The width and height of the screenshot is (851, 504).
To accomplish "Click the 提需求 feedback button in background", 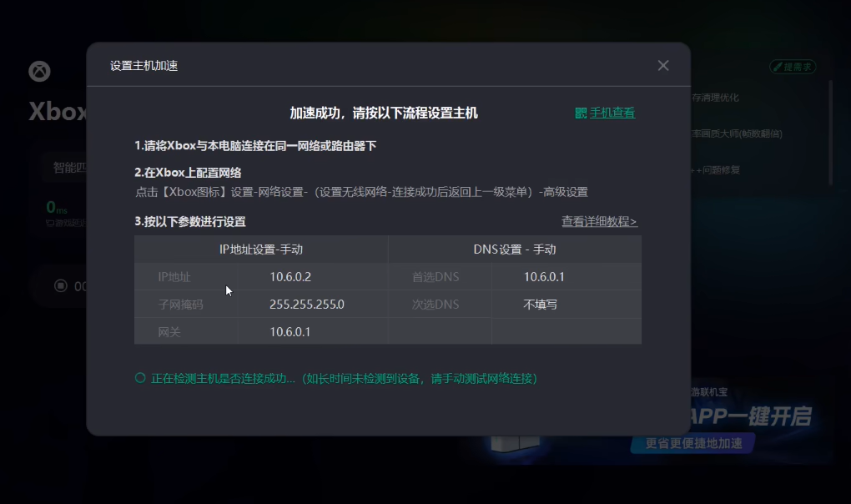I will tap(793, 67).
